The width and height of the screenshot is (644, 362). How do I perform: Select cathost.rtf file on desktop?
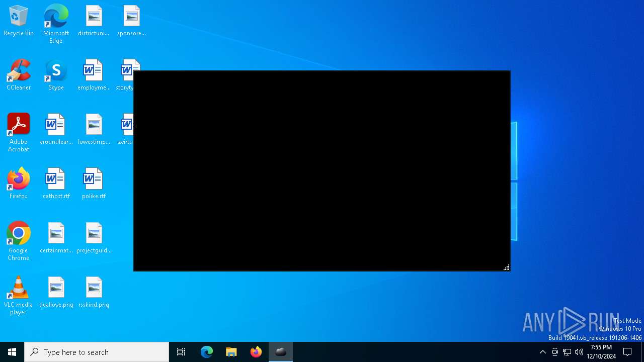point(56,184)
